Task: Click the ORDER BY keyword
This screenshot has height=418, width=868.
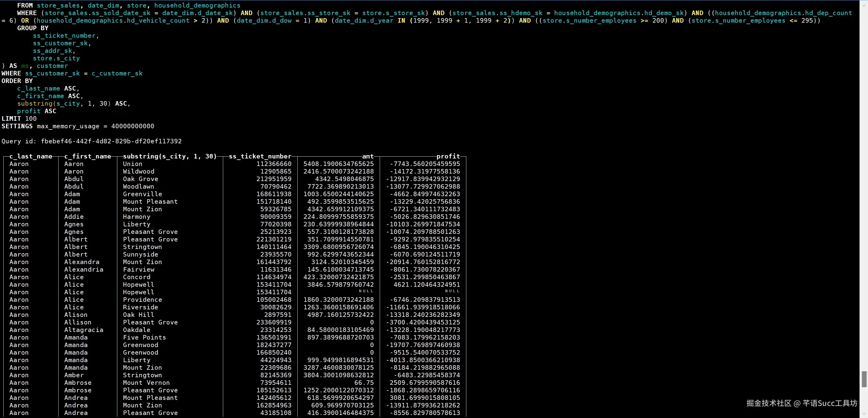Action: point(17,81)
